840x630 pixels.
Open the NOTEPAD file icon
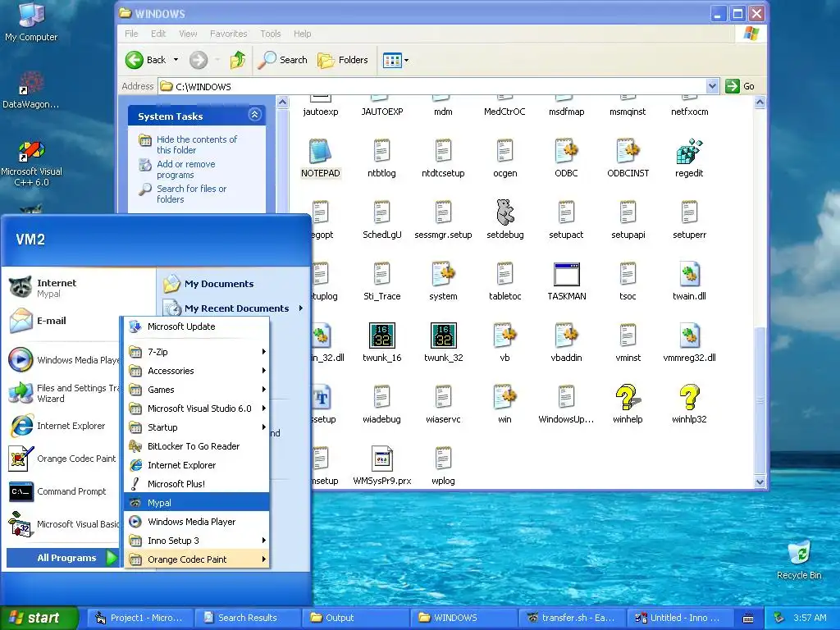321,152
